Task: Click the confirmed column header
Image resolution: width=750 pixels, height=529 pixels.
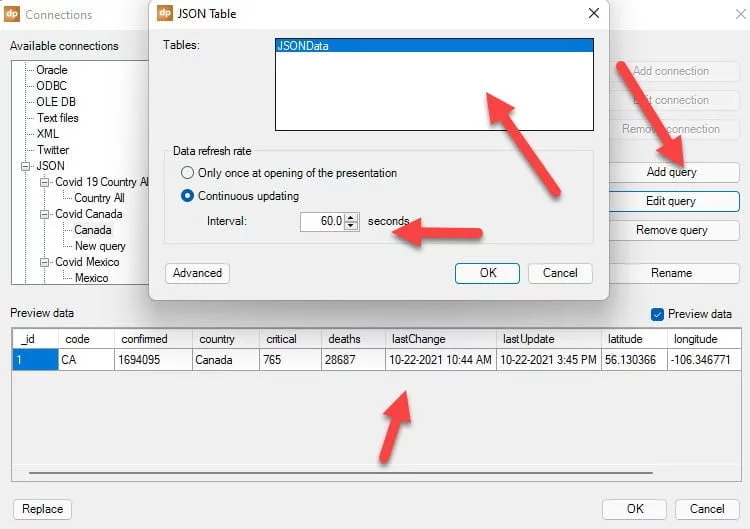Action: (154, 339)
